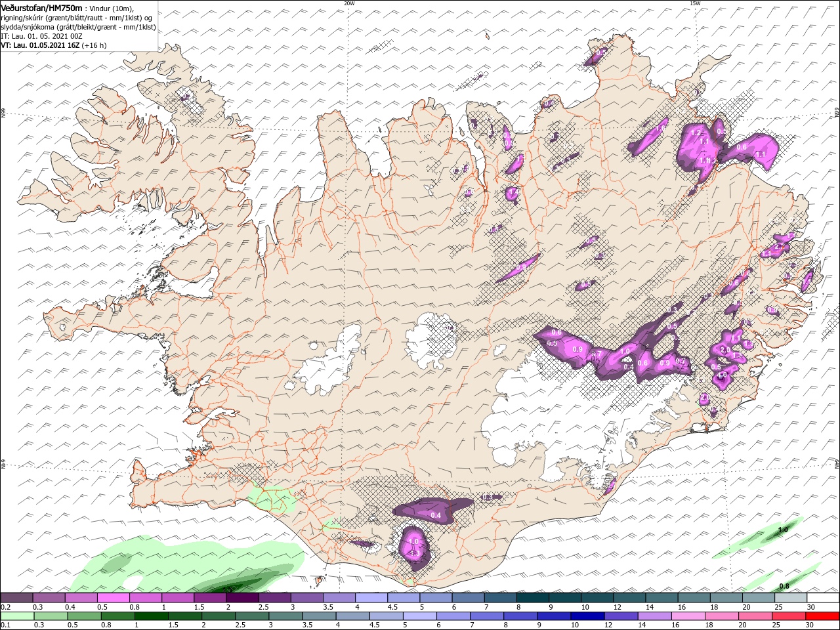Pick the light blue snow-scale swatch at 4

coord(371,598)
